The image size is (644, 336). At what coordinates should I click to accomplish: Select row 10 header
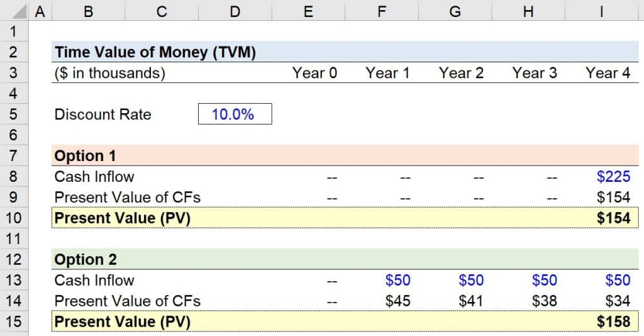click(x=14, y=218)
